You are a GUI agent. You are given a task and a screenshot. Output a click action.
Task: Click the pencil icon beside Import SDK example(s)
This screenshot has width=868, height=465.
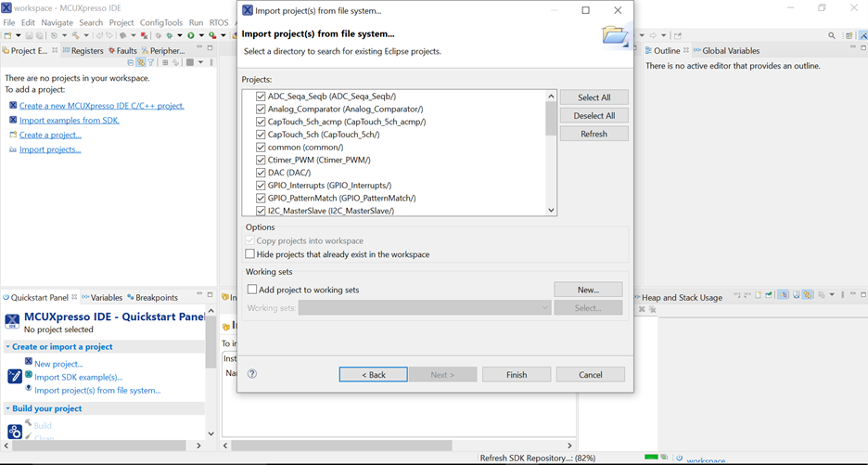coord(15,376)
